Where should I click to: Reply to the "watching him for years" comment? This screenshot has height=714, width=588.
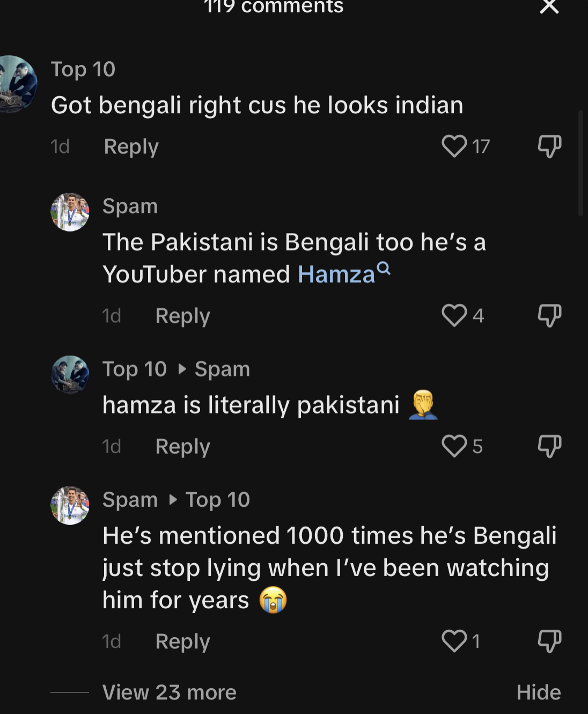coord(182,642)
